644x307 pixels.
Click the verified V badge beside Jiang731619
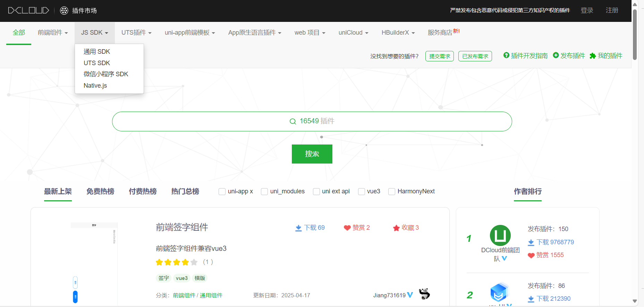pos(410,295)
